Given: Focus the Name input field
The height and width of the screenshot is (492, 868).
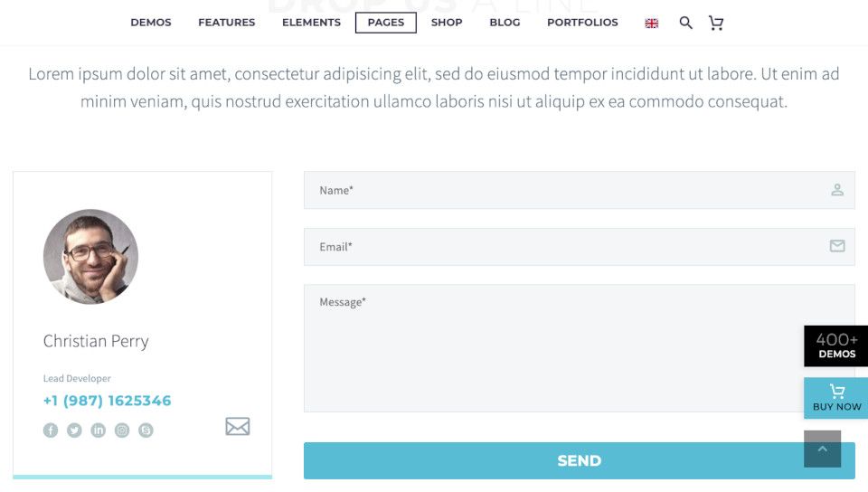Looking at the screenshot, I should [x=579, y=190].
